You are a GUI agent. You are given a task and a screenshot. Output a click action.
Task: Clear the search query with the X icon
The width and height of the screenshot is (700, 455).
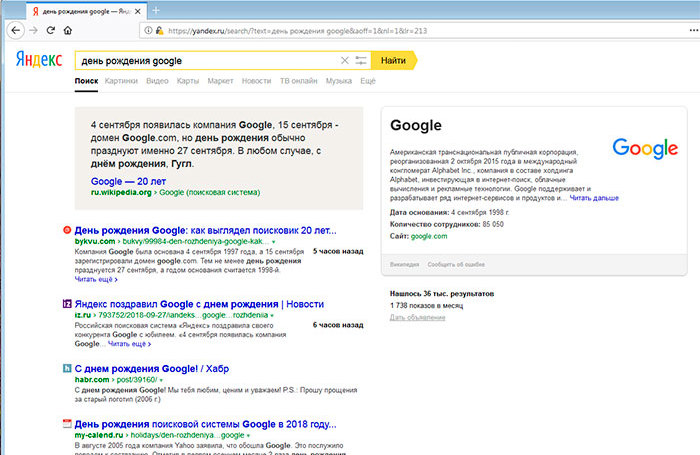345,60
